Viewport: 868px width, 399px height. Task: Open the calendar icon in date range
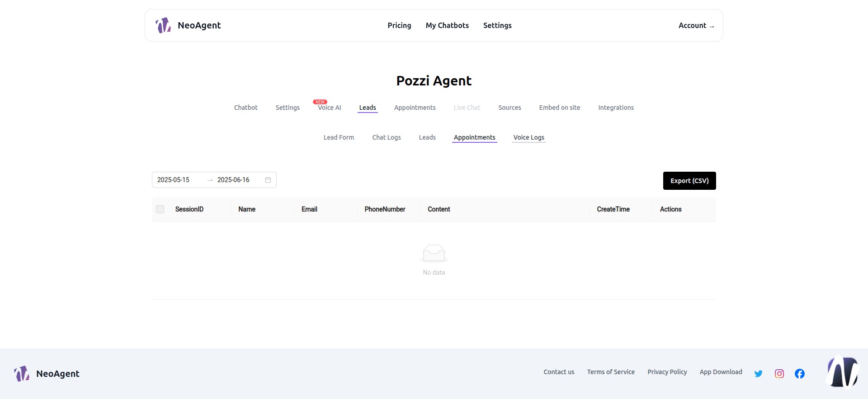[x=268, y=180]
